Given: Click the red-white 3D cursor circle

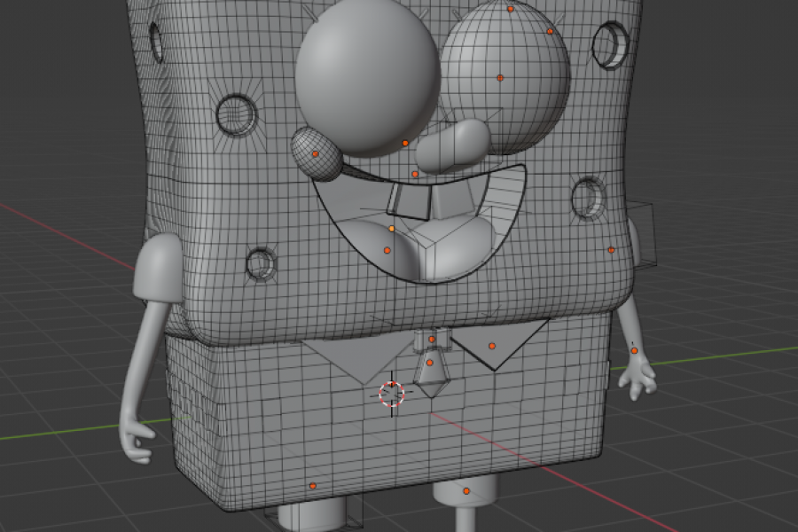Looking at the screenshot, I should [x=392, y=394].
